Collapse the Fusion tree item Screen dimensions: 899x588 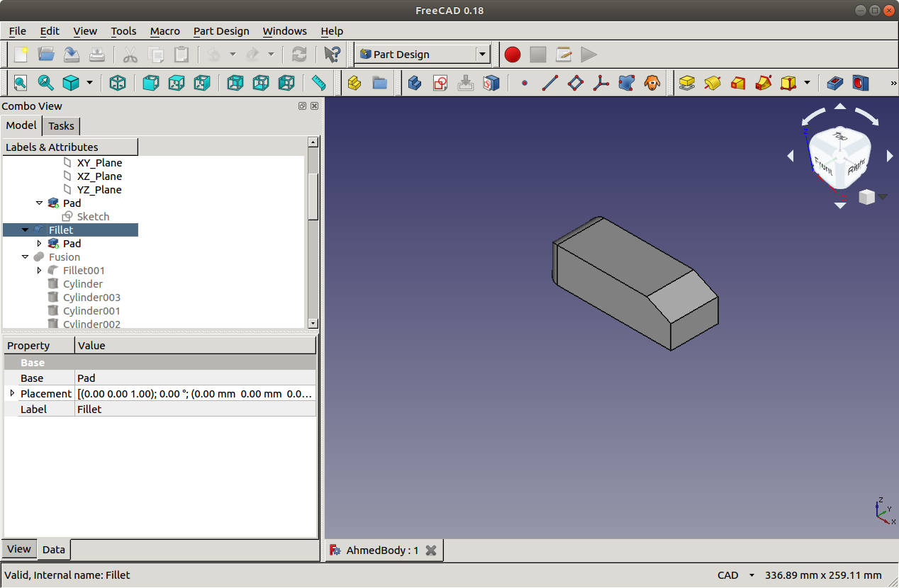coord(26,257)
